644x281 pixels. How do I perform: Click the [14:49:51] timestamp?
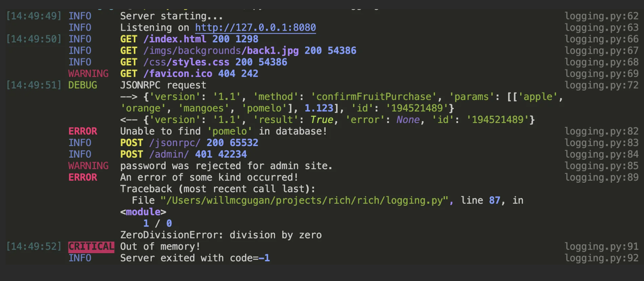pyautogui.click(x=33, y=85)
